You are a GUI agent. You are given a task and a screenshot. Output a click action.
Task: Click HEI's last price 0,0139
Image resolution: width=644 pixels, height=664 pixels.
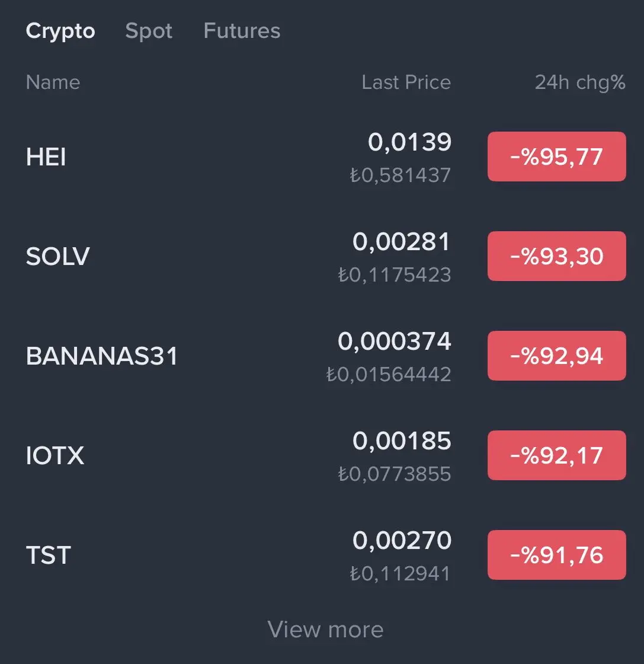pyautogui.click(x=409, y=142)
